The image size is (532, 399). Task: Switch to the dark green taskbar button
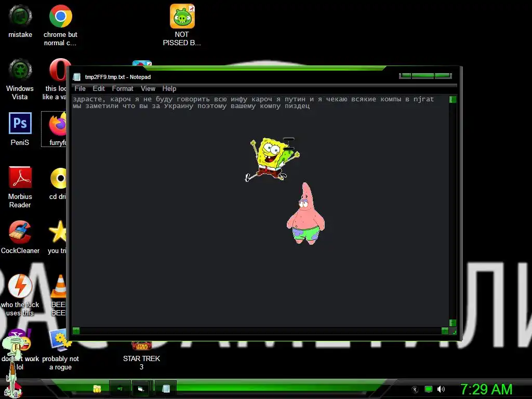tap(120, 389)
